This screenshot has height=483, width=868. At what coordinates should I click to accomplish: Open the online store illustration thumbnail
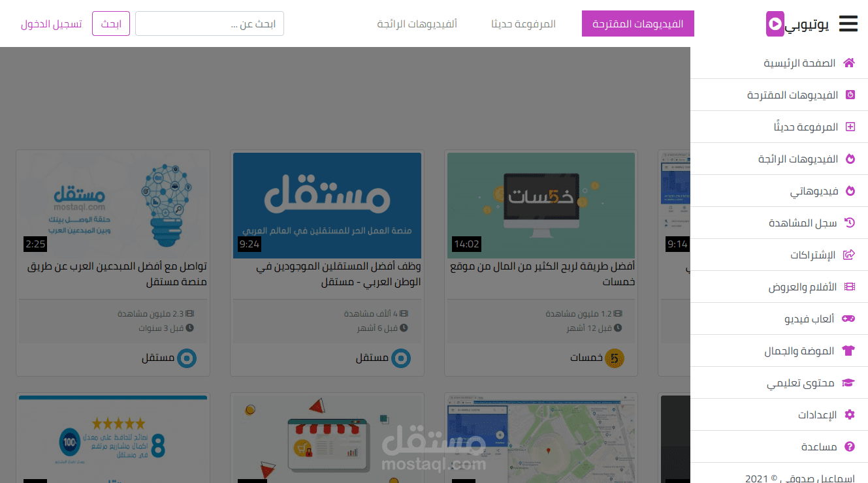point(327,439)
